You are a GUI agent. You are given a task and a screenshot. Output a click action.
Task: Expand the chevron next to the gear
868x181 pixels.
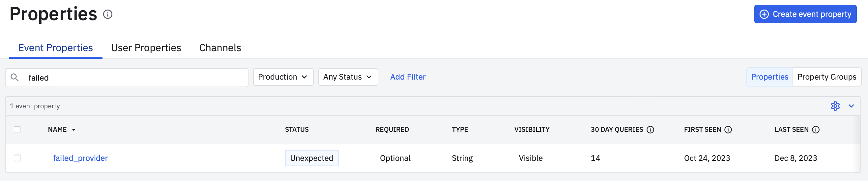coord(851,106)
